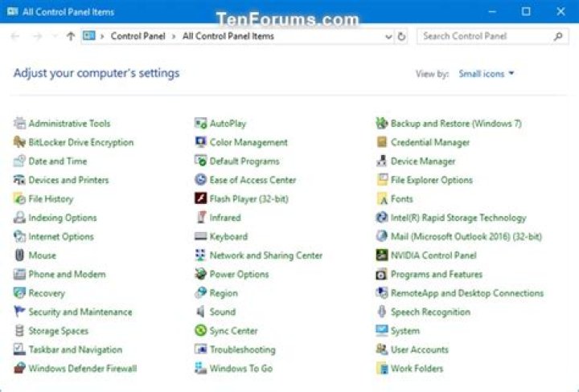579x392 pixels.
Task: Click the Indexing Options icon
Action: tap(19, 217)
